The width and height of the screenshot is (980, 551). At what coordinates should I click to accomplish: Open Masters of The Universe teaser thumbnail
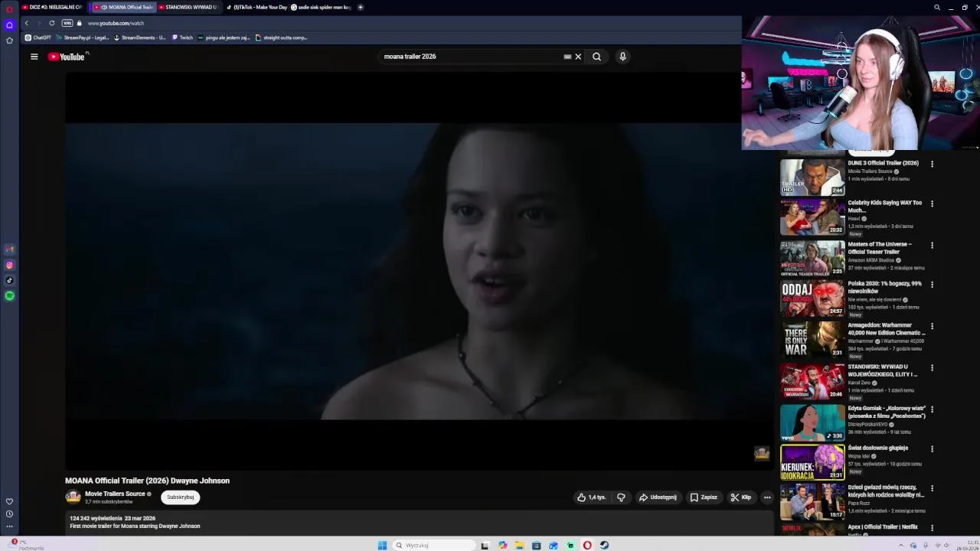point(812,258)
